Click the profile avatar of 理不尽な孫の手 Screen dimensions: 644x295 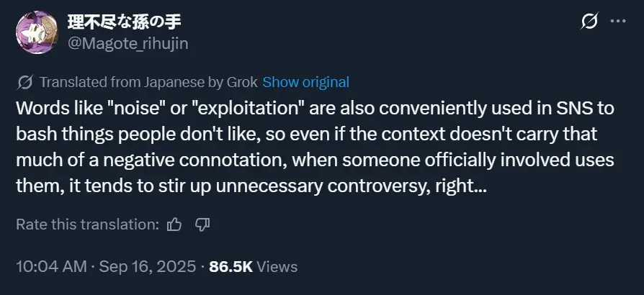tap(36, 32)
